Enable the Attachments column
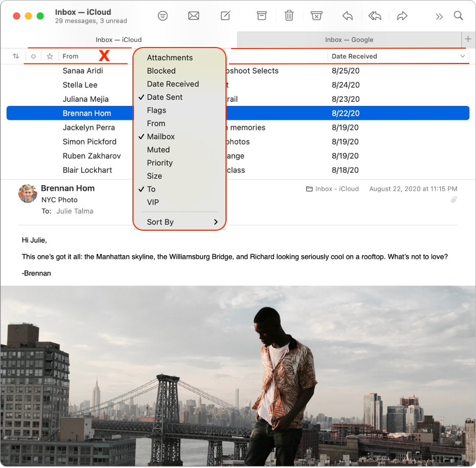The height and width of the screenshot is (468, 476). click(179, 58)
